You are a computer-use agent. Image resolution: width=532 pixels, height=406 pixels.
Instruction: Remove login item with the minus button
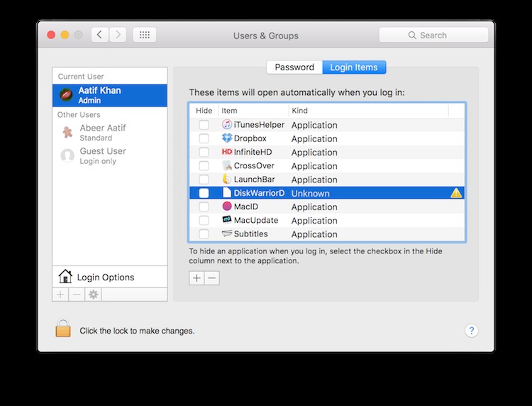211,278
